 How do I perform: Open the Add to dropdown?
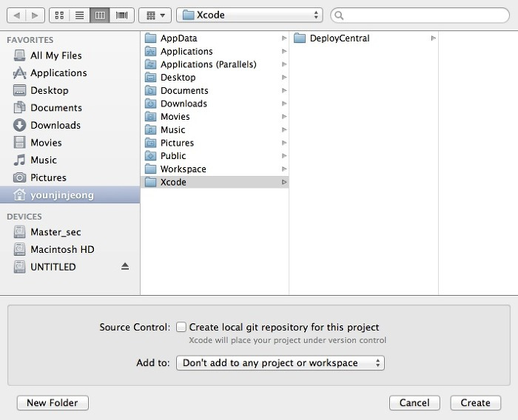click(280, 363)
